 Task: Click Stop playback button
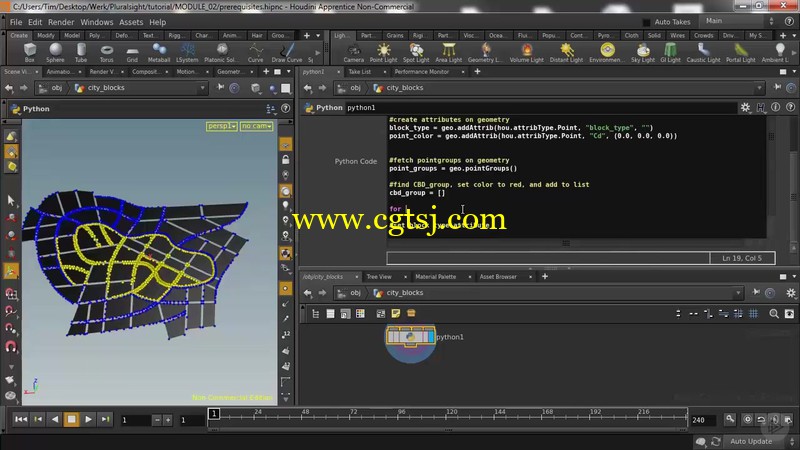tap(71, 419)
